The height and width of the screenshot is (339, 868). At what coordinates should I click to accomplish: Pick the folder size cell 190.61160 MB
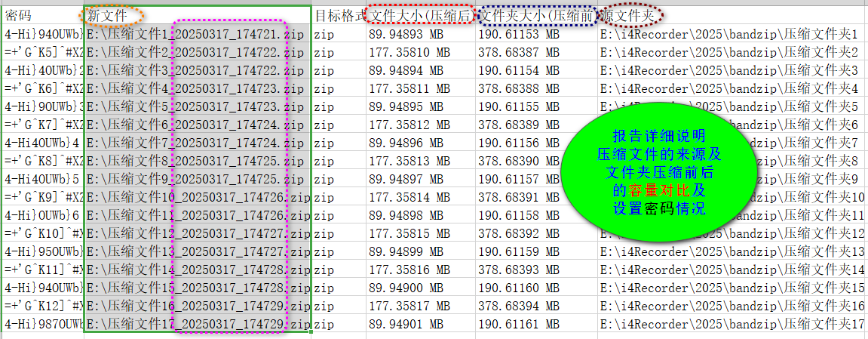(536, 288)
